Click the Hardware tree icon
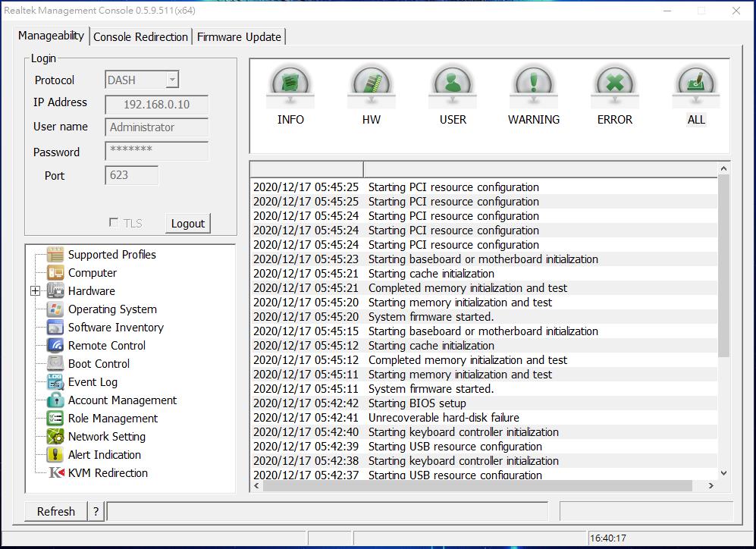 (x=55, y=290)
